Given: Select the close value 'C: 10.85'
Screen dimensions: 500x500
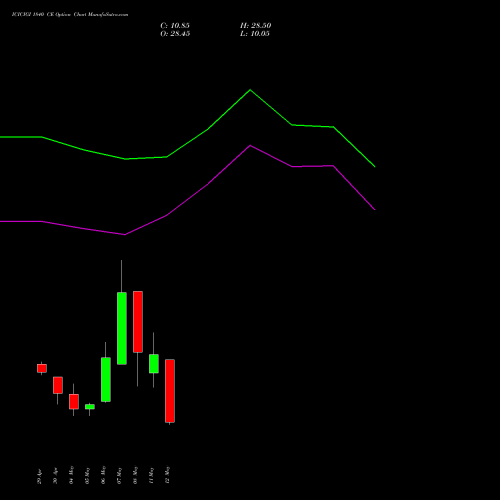Looking at the screenshot, I should point(175,26).
